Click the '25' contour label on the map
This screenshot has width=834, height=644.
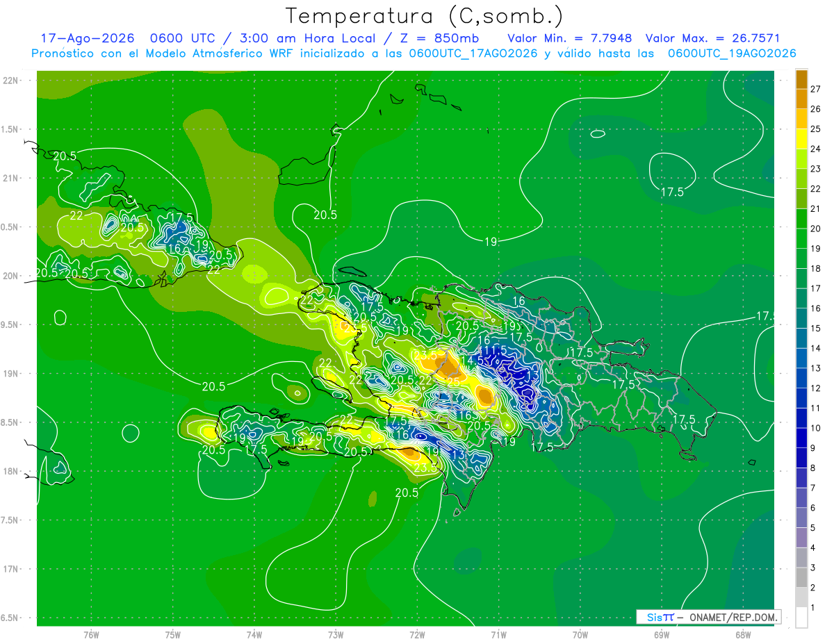(454, 381)
